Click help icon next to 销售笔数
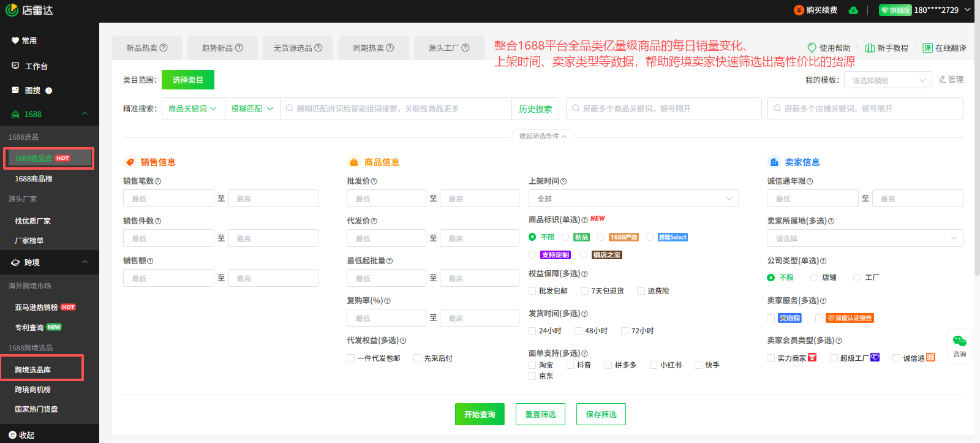Image resolution: width=980 pixels, height=443 pixels. pyautogui.click(x=158, y=181)
